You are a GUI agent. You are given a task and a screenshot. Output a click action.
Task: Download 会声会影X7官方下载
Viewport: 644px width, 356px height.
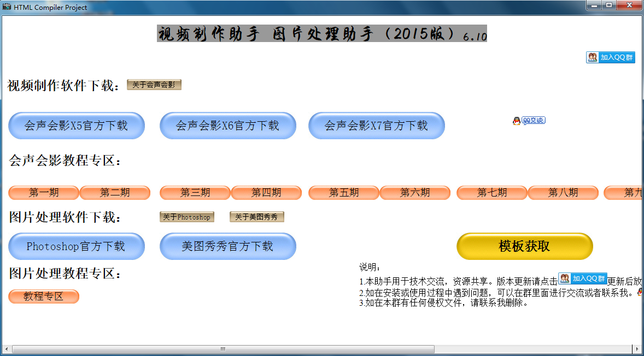coord(377,126)
